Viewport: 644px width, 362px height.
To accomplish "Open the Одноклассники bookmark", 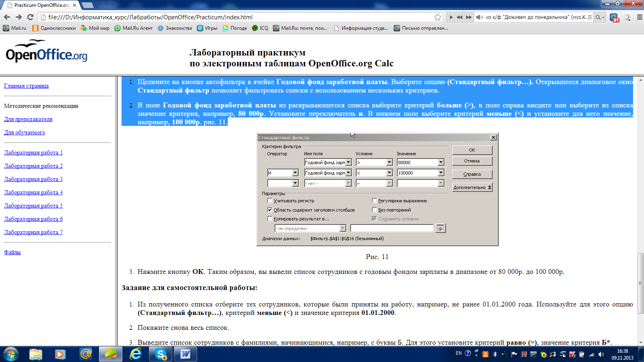I will point(54,28).
